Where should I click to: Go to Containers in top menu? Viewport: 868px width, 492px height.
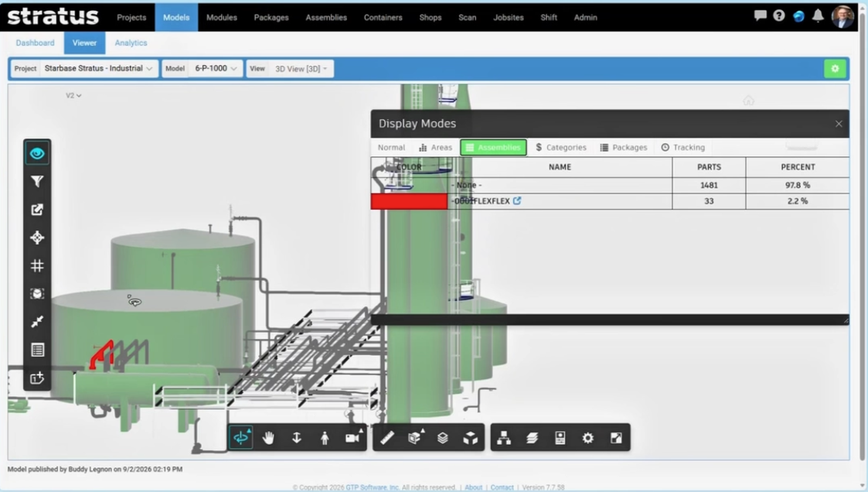pyautogui.click(x=383, y=17)
